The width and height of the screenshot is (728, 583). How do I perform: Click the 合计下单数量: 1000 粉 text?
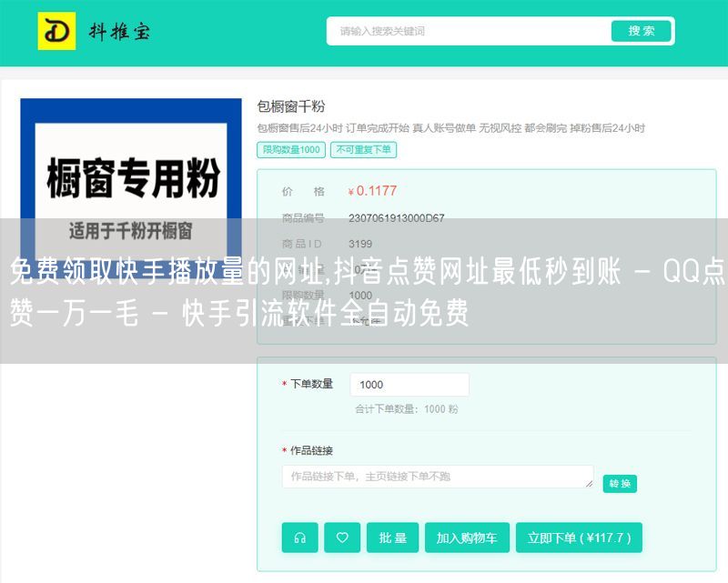(x=406, y=409)
